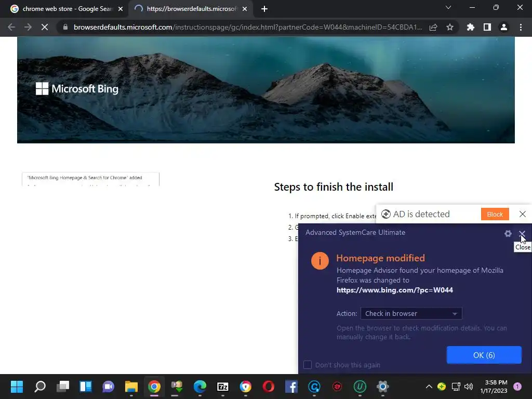This screenshot has width=532, height=399.
Task: Close the chrome web store tab
Action: (121, 9)
